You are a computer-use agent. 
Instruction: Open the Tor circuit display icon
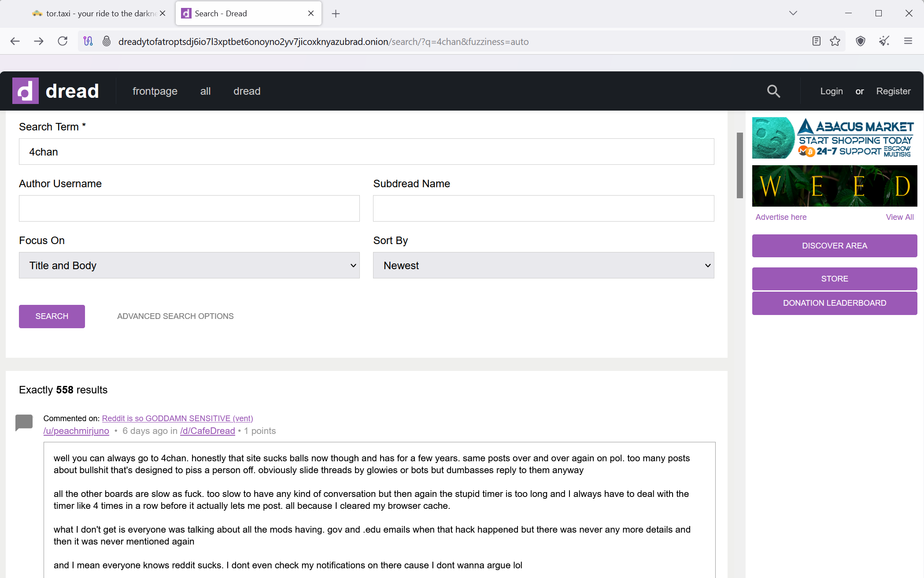[x=88, y=41]
